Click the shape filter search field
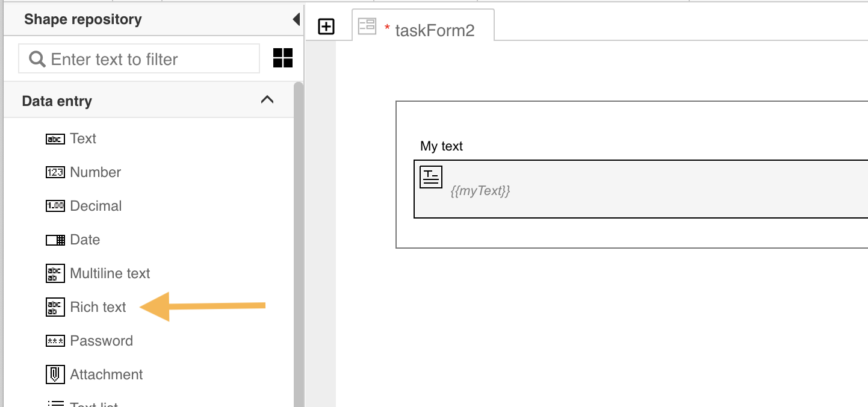868x407 pixels. (138, 58)
